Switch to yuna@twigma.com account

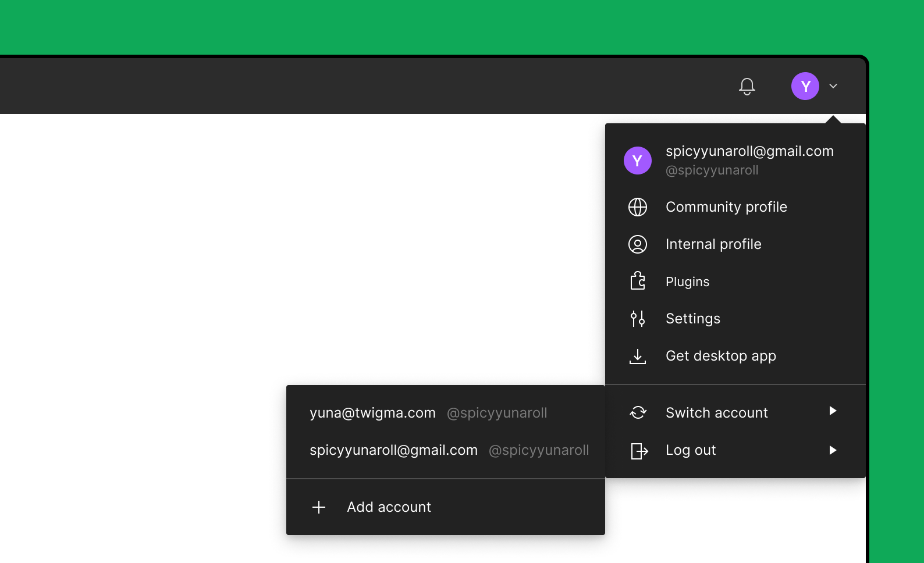[x=446, y=413]
